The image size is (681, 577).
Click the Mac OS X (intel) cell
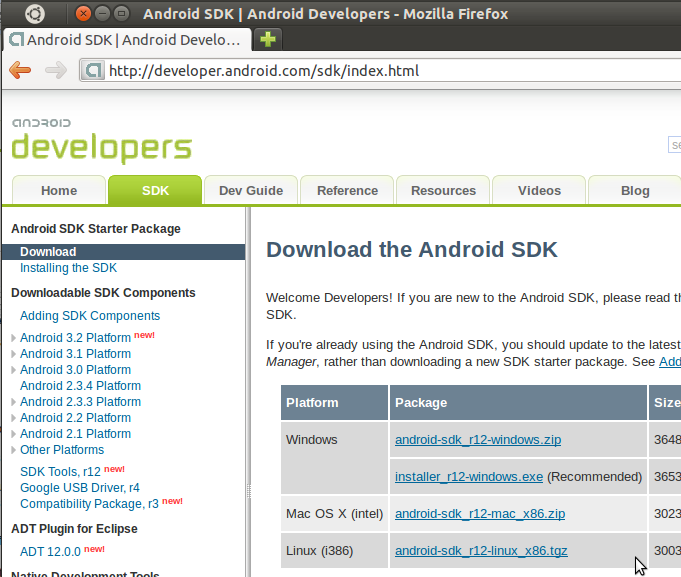point(334,514)
